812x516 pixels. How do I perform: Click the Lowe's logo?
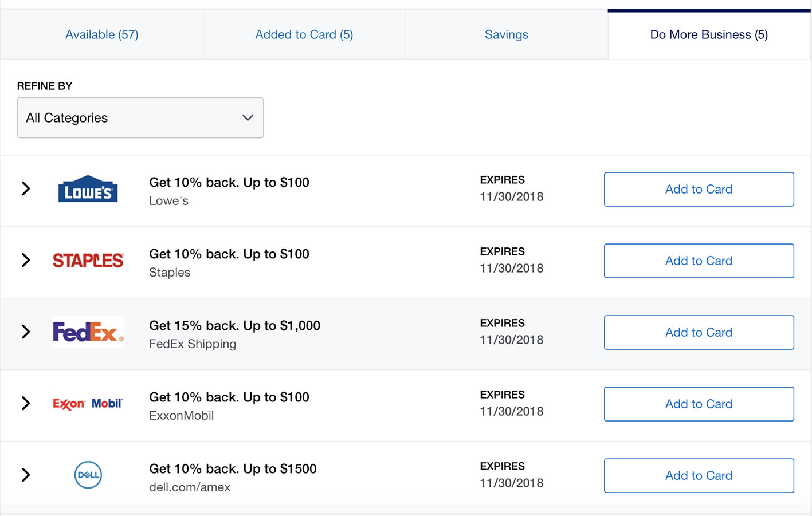point(88,188)
